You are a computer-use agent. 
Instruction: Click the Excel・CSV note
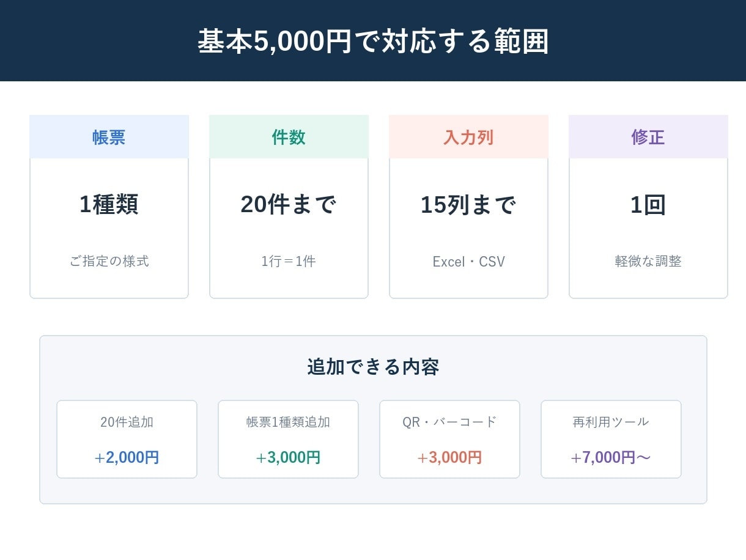(468, 262)
